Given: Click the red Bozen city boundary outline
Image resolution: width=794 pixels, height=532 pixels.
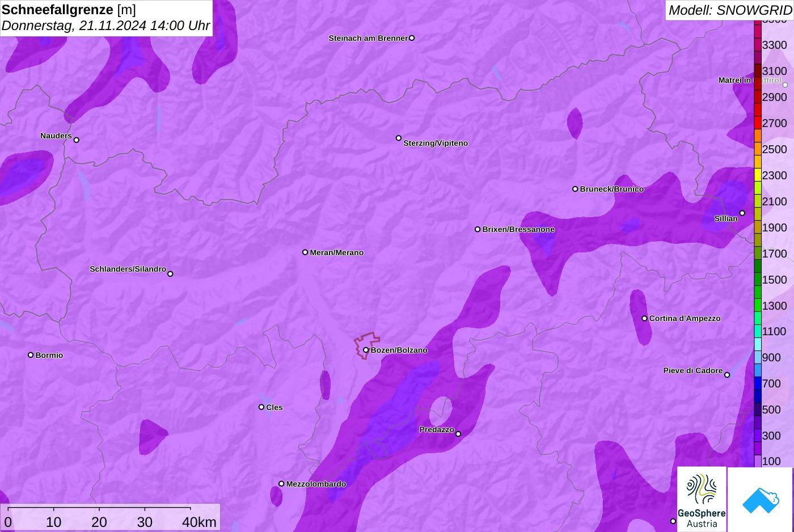Looking at the screenshot, I should pos(367,345).
